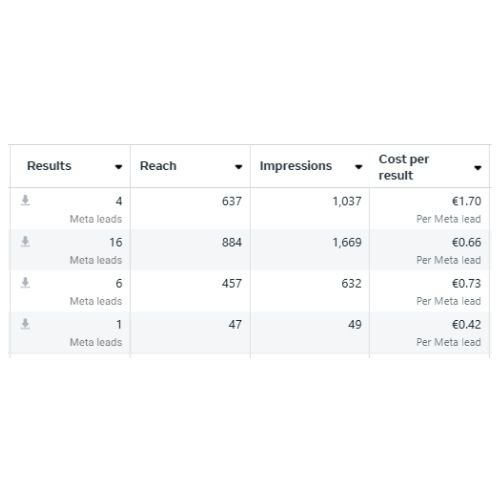Select the €0.42 cost per result
Image resolution: width=500 pixels, height=500 pixels.
click(466, 324)
